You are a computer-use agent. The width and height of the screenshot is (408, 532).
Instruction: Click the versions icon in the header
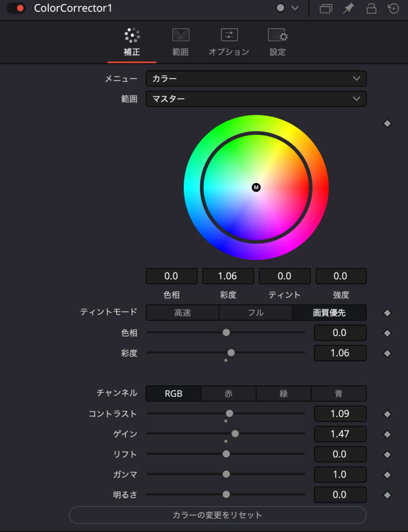click(x=326, y=8)
